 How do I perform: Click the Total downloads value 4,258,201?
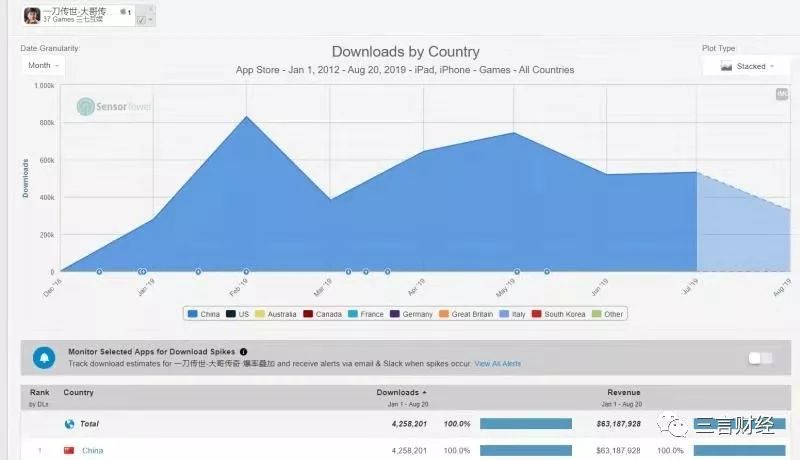pyautogui.click(x=409, y=424)
